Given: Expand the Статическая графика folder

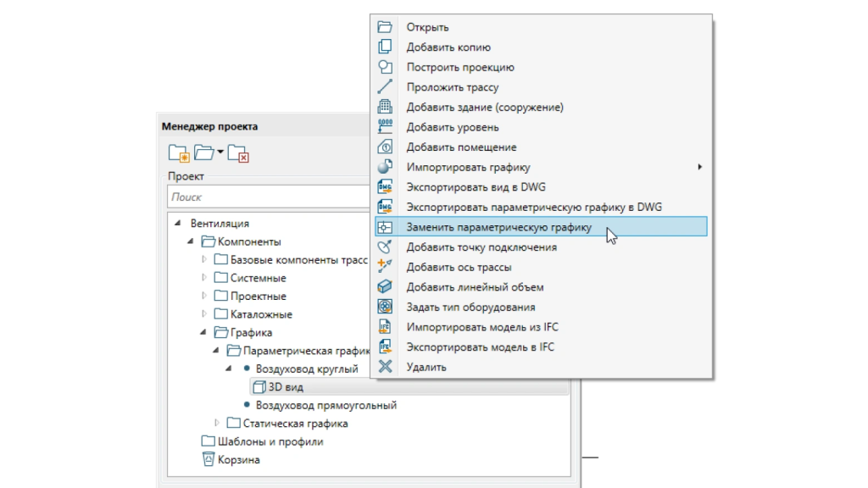Looking at the screenshot, I should coord(217,424).
